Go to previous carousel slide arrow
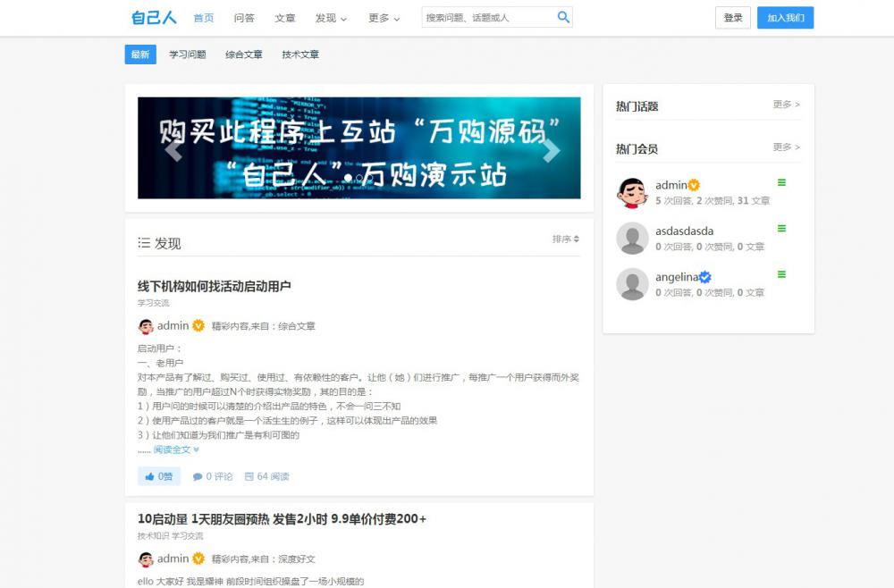The height and width of the screenshot is (588, 894). [173, 149]
